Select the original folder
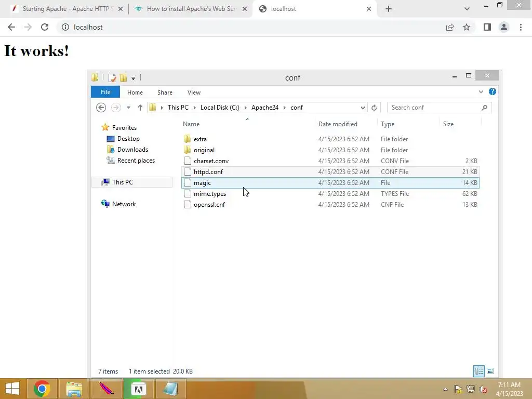532x399 pixels. 330,150
